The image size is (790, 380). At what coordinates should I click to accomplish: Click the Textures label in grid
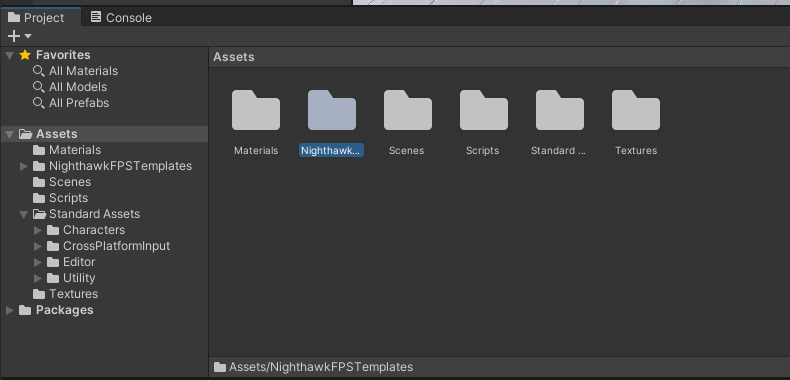pos(636,151)
